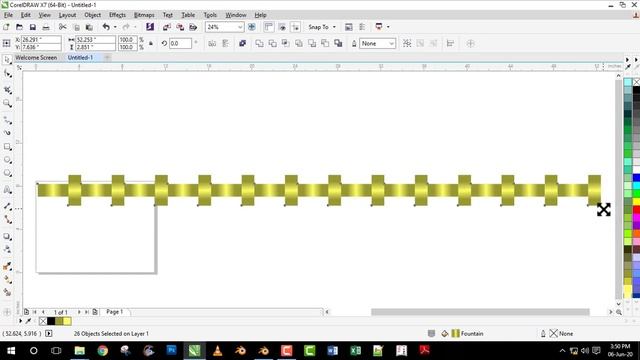Click the add new document tab button
The height and width of the screenshot is (360, 640).
click(x=107, y=58)
